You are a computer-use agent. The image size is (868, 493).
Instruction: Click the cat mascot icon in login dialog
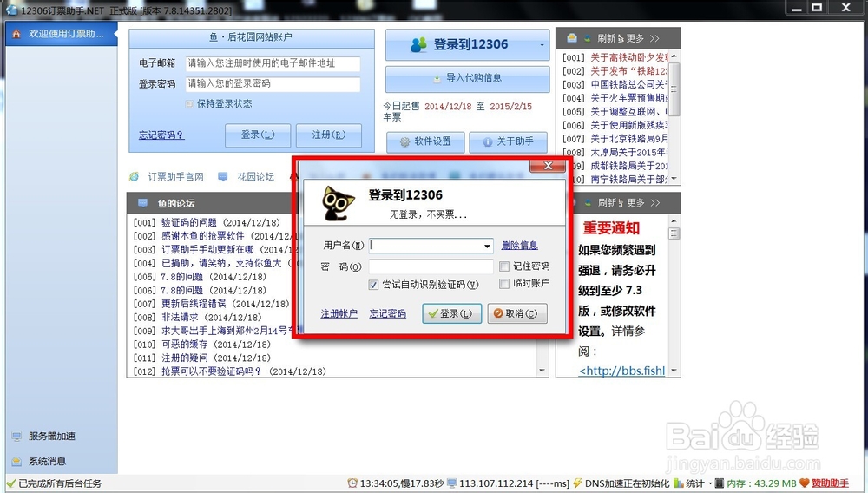(338, 203)
